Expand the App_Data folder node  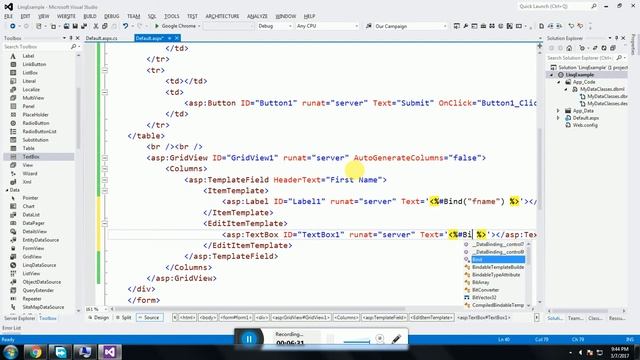[559, 111]
